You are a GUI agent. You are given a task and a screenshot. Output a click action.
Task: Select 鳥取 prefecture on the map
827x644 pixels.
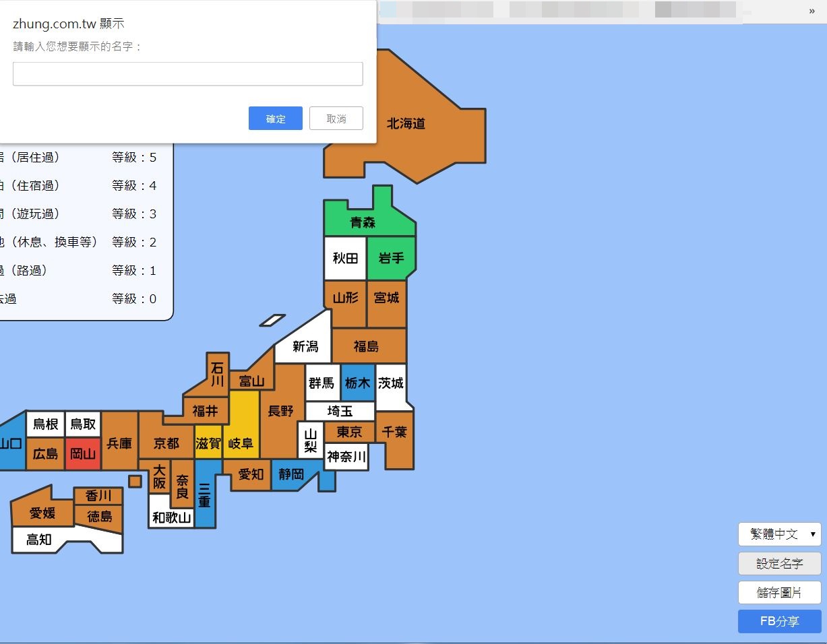[84, 424]
